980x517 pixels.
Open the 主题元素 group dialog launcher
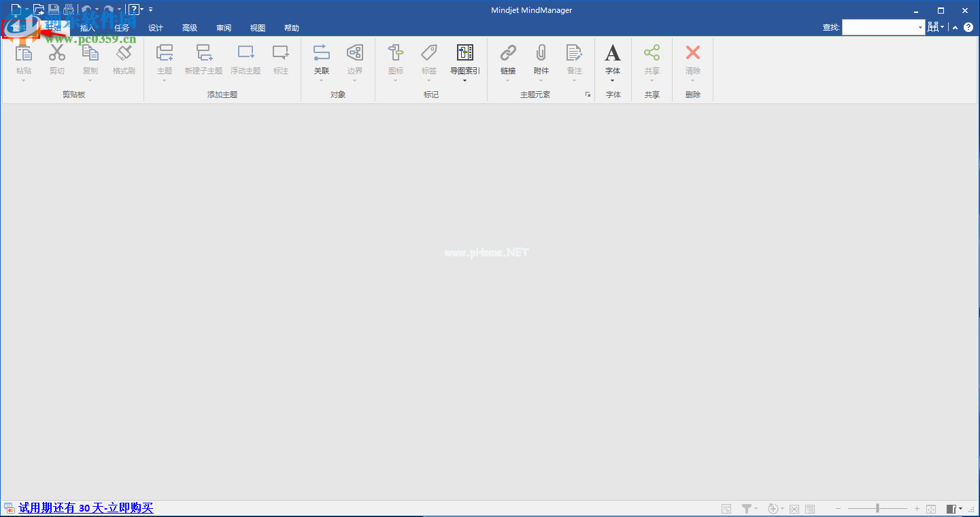[x=588, y=95]
